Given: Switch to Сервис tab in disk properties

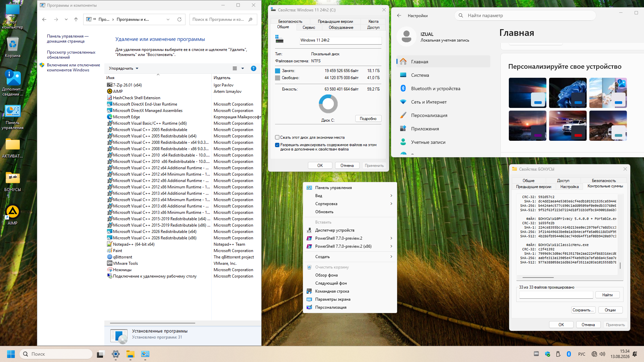Looking at the screenshot, I should [309, 27].
